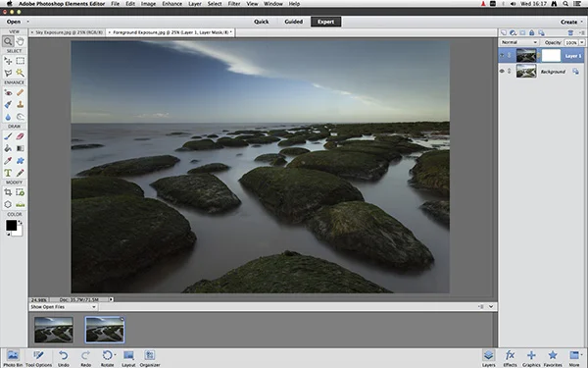Open the blend mode Normal dropdown

[519, 42]
